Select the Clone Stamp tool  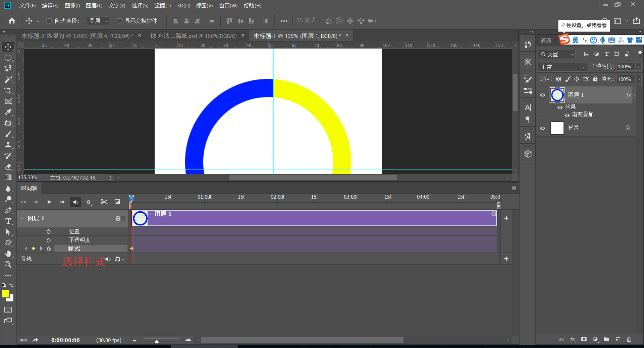(8, 145)
